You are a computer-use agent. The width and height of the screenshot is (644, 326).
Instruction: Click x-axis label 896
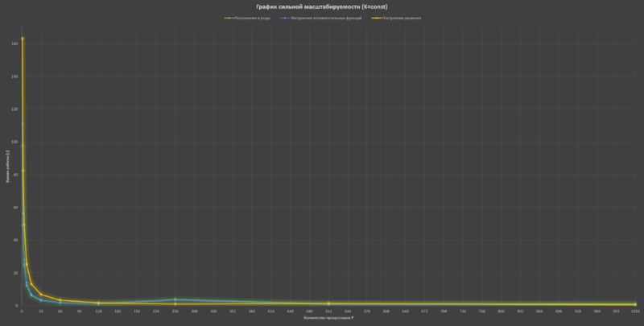pos(559,312)
